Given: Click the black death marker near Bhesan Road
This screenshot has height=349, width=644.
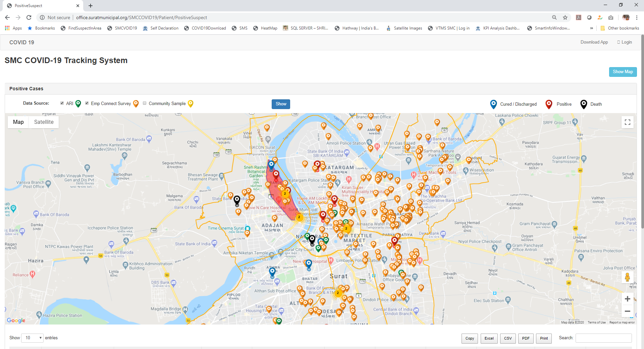Looking at the screenshot, I should 237,200.
